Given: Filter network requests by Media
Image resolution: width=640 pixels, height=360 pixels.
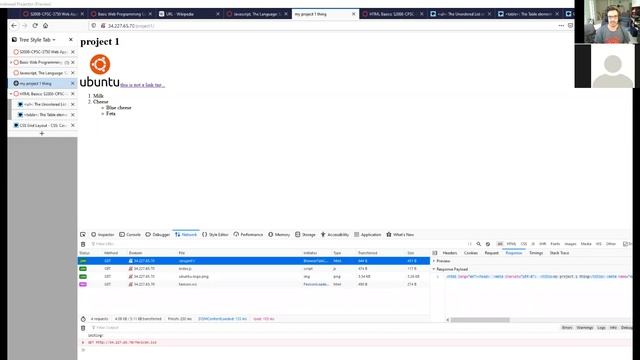Looking at the screenshot, I should (x=586, y=244).
